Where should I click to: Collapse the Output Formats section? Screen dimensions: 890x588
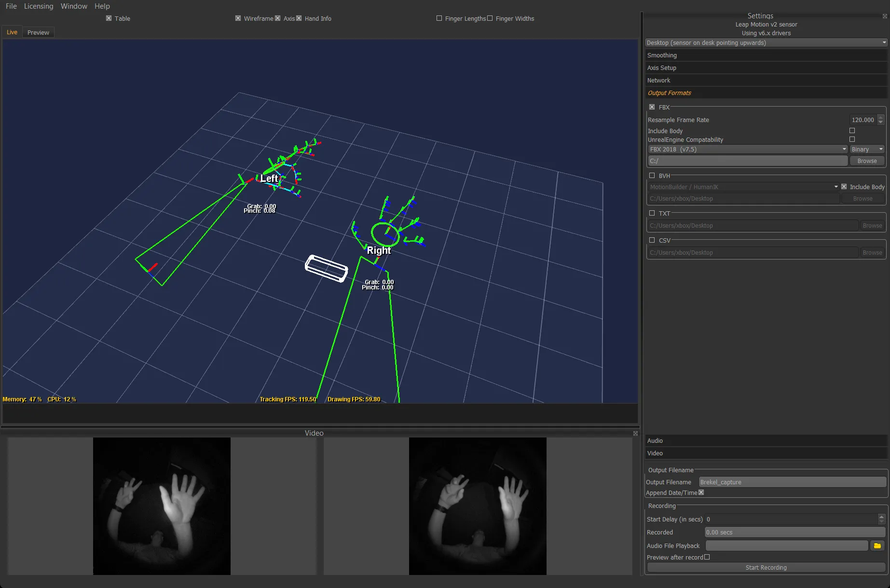pos(766,93)
